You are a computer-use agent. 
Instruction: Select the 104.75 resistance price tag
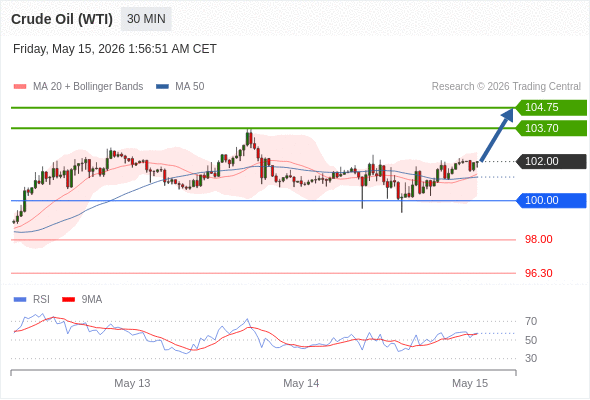551,108
